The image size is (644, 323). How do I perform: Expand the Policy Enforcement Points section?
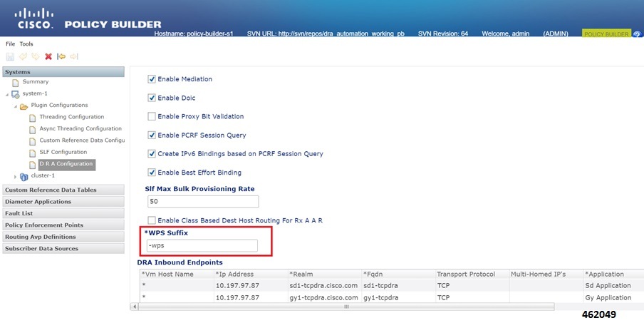coord(63,225)
